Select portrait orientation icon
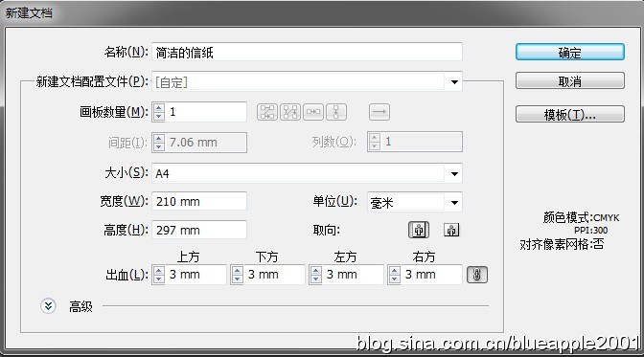Screen dimensions: 644x357 (419, 230)
